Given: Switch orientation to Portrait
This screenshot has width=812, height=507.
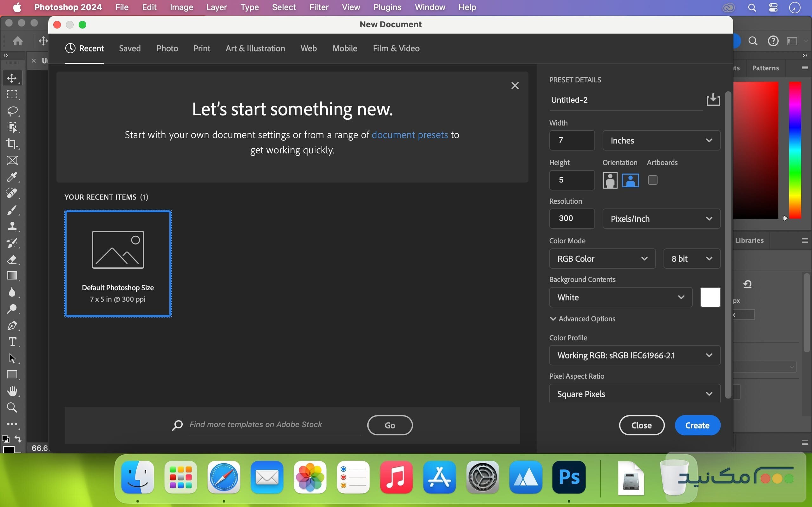Looking at the screenshot, I should tap(610, 180).
